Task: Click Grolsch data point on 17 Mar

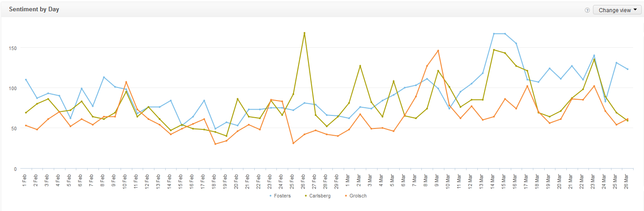Action: tap(527, 86)
